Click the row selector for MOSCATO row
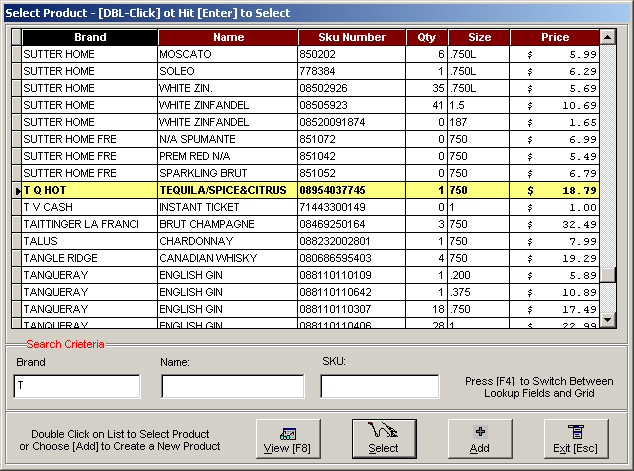 click(x=16, y=54)
